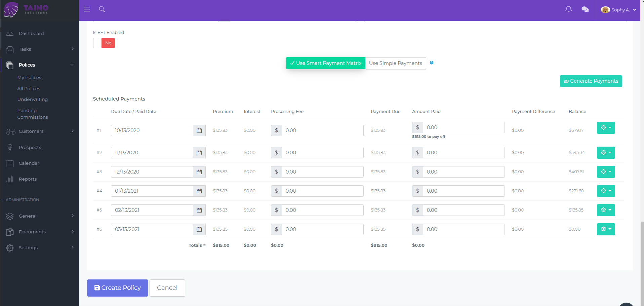Open the chat messages icon

tap(585, 9)
